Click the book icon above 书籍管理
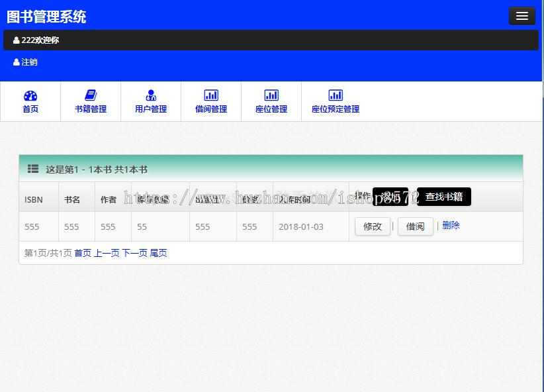 [x=91, y=95]
